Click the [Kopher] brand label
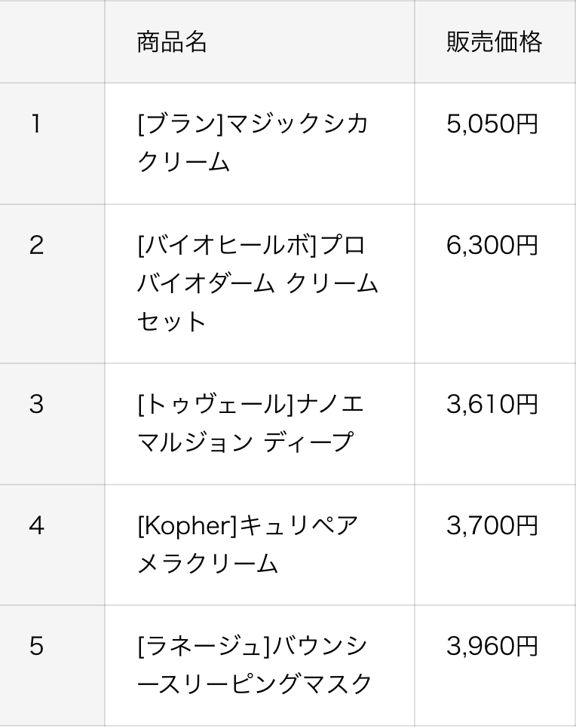This screenshot has width=576, height=728. 188,525
